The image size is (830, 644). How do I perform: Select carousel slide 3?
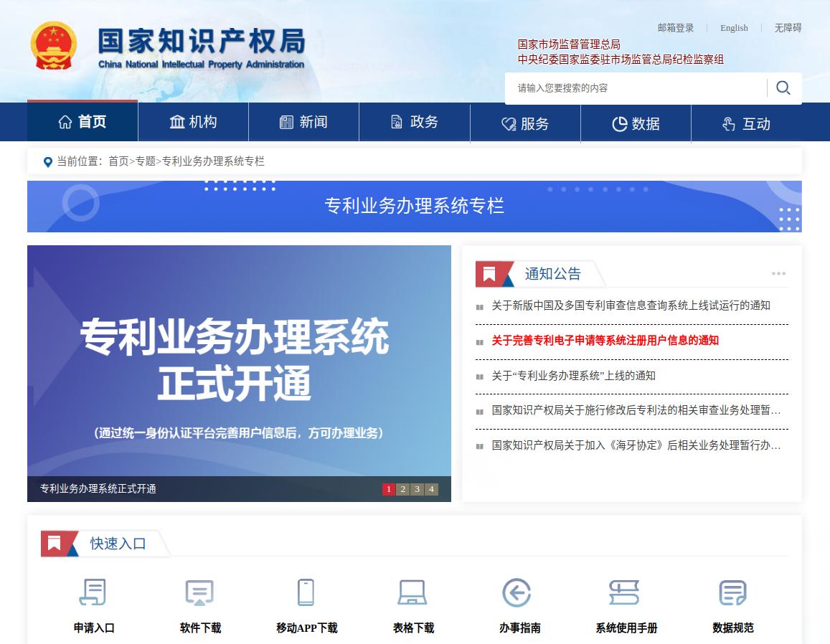point(417,489)
